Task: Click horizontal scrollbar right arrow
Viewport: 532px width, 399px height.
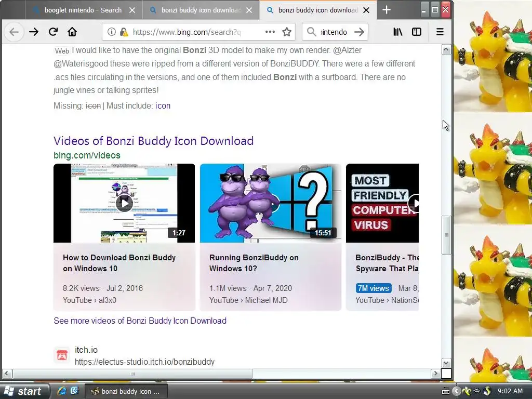Action: pyautogui.click(x=436, y=374)
